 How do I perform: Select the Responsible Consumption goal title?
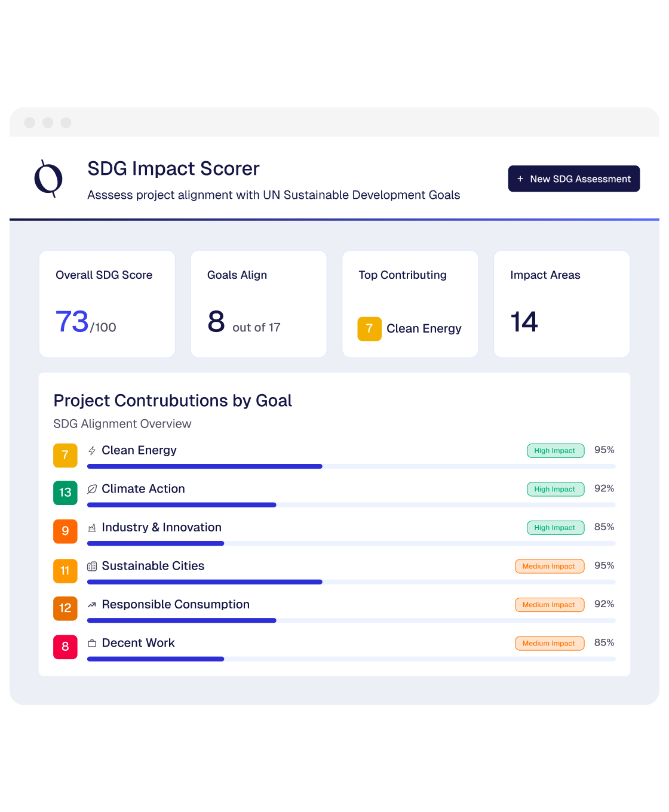176,604
